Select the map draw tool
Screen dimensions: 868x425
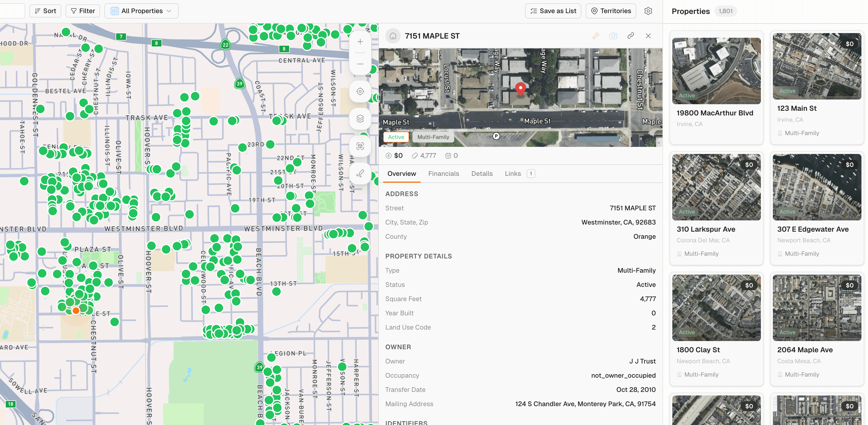360,173
